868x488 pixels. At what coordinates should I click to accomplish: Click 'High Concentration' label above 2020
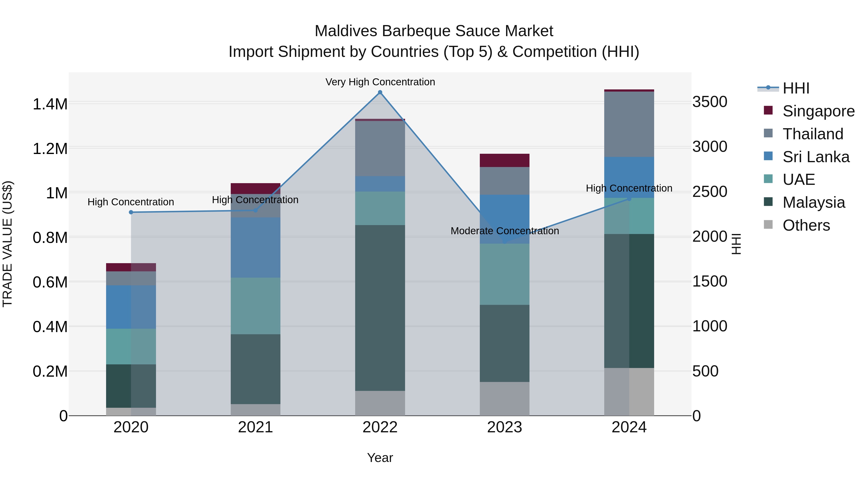coord(131,202)
